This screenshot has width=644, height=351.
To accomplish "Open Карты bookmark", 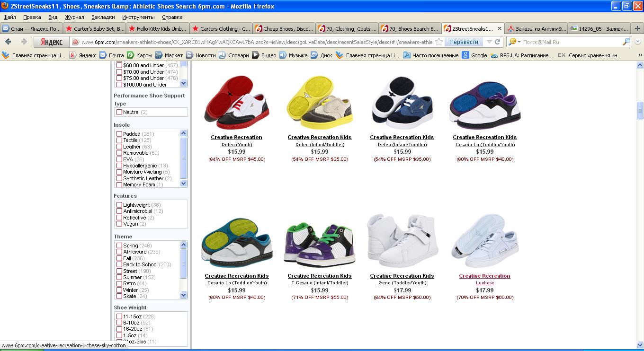I will 140,55.
